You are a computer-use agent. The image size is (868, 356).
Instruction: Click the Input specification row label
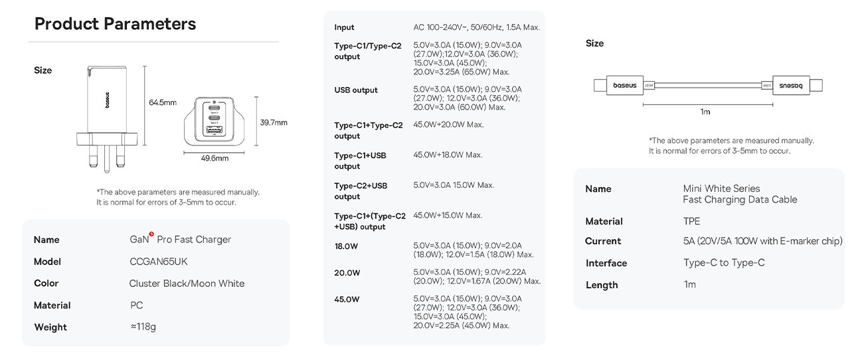[x=344, y=27]
